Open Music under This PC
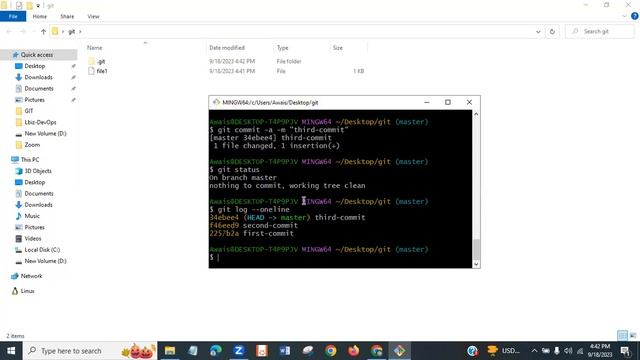Screen dimensions: 640x360 [x=32, y=216]
